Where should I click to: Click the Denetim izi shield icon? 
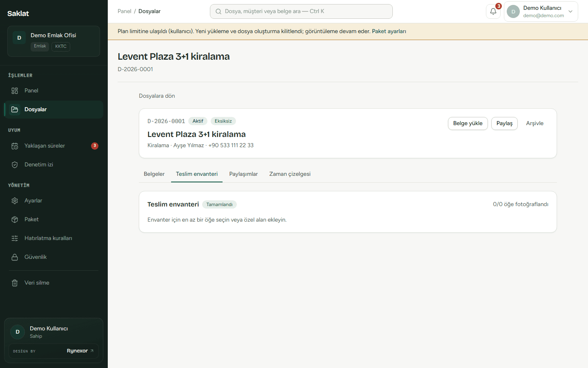click(x=15, y=165)
